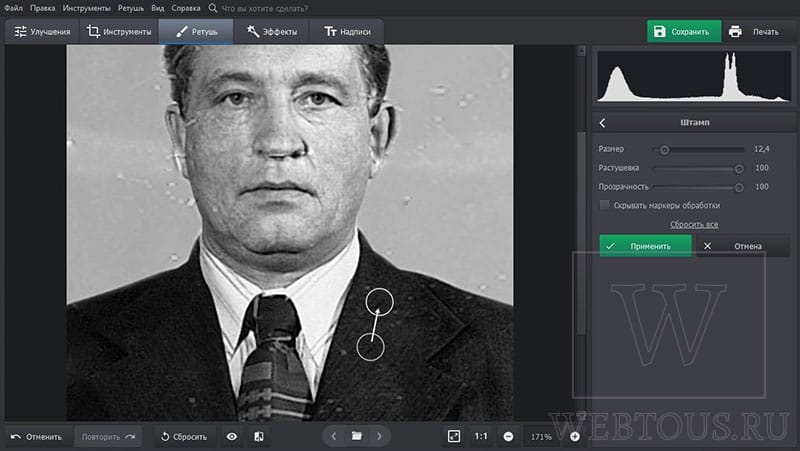Click the green Применить button
800x451 pixels.
[645, 246]
